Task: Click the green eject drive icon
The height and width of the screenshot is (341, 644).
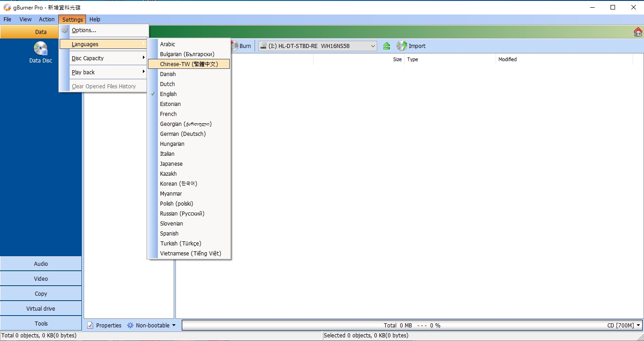Action: (x=387, y=46)
